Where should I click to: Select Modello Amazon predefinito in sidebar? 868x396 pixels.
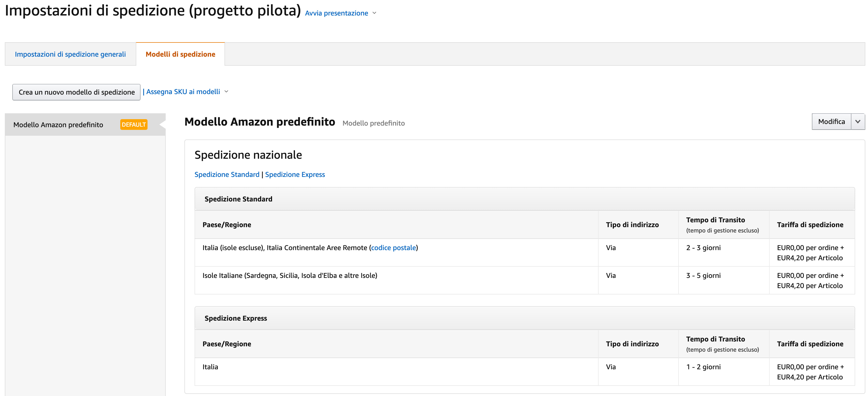pos(58,125)
